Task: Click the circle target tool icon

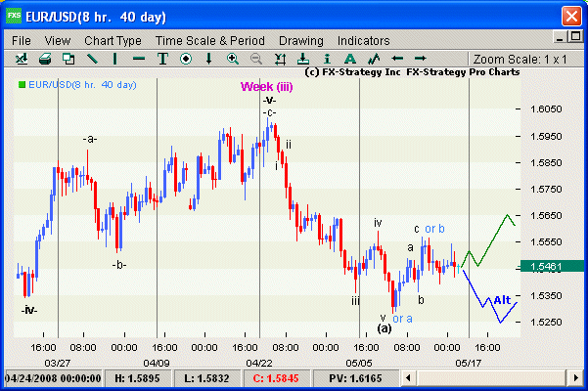Action: coord(186,59)
